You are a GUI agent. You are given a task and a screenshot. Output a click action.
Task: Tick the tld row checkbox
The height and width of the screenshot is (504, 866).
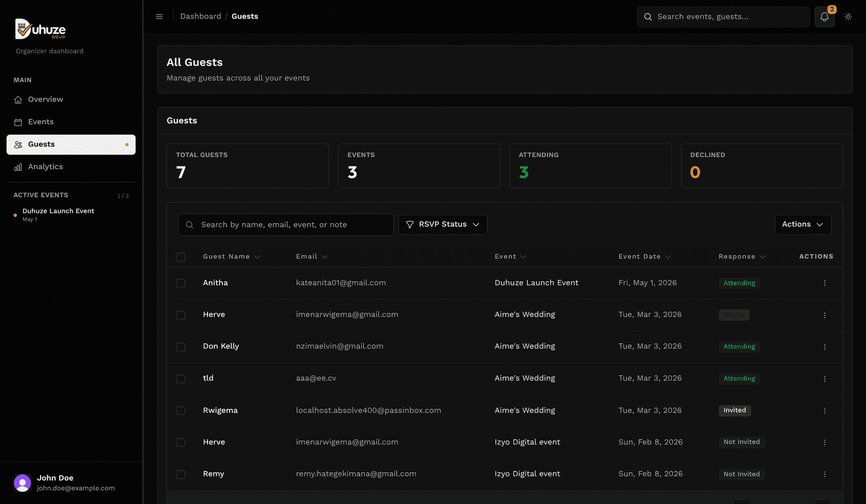180,379
